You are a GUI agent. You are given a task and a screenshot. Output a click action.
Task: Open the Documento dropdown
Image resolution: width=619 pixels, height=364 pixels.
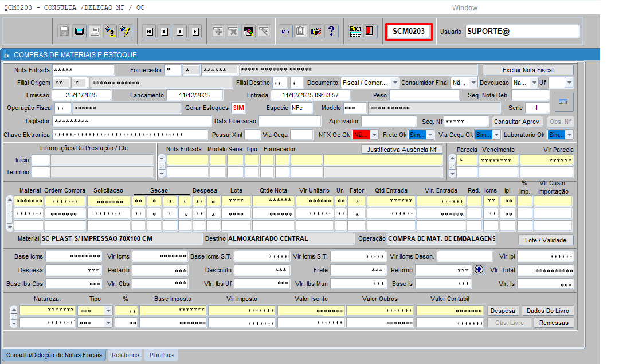point(394,83)
